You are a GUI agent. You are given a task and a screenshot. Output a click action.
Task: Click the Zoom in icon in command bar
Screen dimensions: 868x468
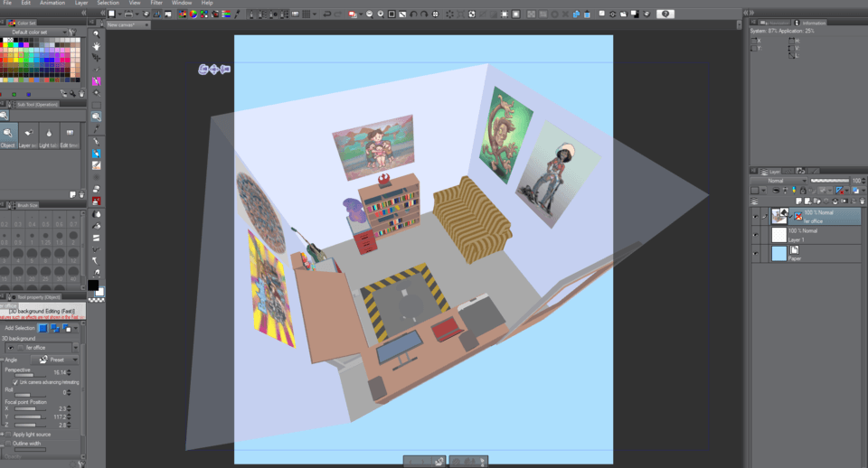[x=381, y=14]
